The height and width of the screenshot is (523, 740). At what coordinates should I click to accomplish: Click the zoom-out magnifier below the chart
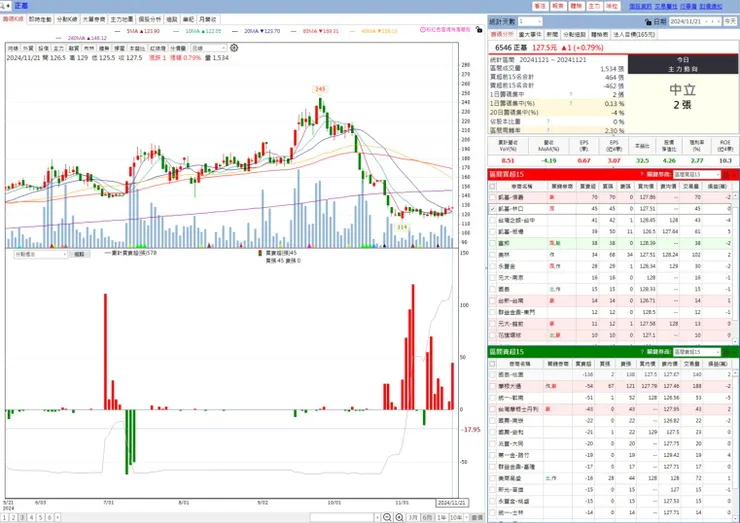point(387,517)
